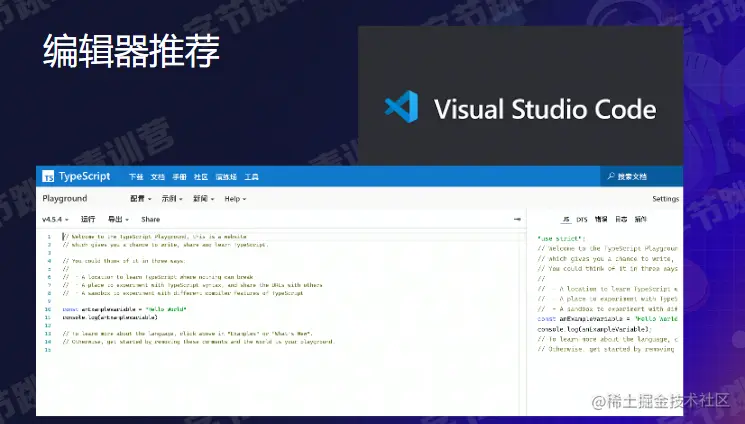Click line 13 'To learn more' comment in editor
Screen dimensions: 745x424
pyautogui.click(x=187, y=334)
